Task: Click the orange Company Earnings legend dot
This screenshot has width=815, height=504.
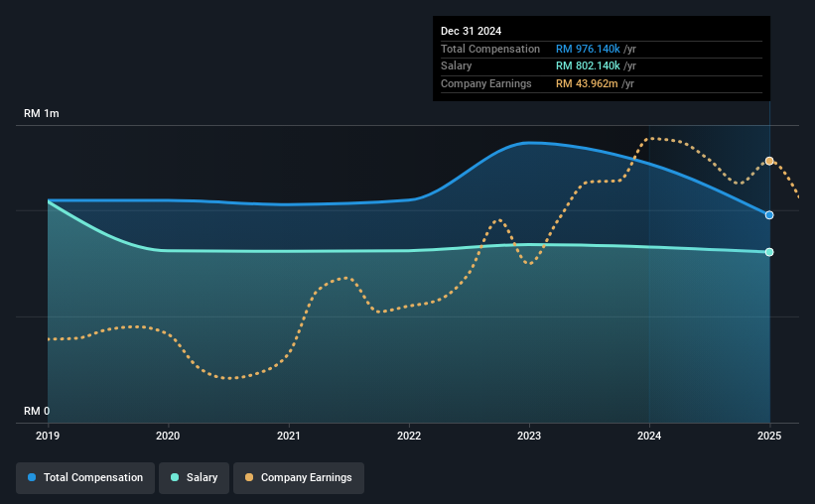Action: (249, 477)
